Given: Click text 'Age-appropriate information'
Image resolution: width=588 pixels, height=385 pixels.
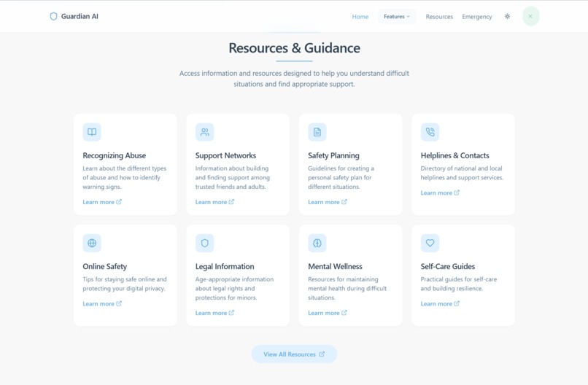Looking at the screenshot, I should pos(234,279).
